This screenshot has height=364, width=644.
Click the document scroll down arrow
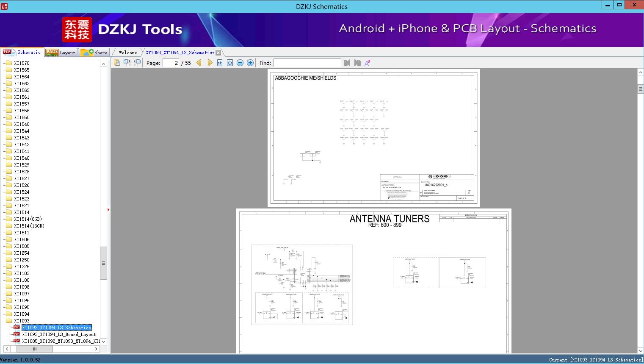tap(641, 350)
